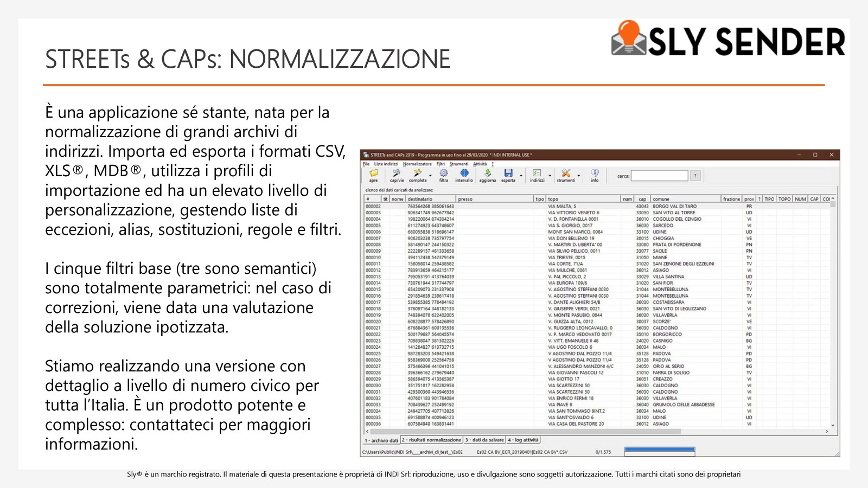The image size is (868, 488).
Task: Open the Normalizzatore menu
Action: 417,164
